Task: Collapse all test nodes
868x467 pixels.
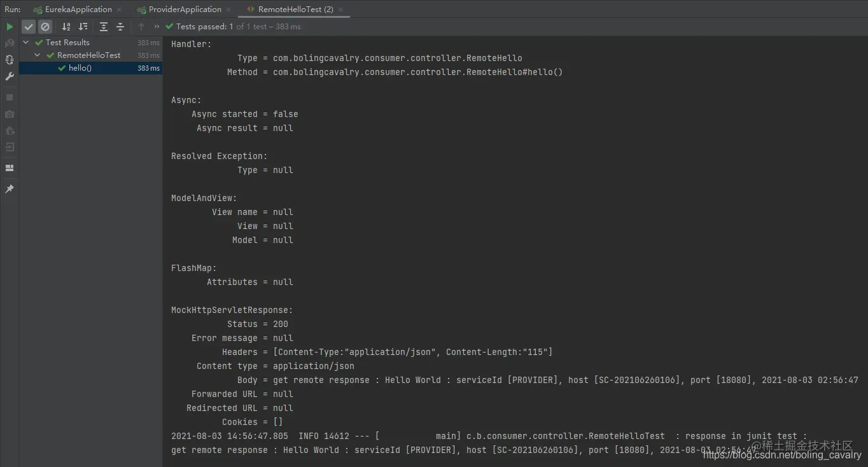Action: pos(120,27)
